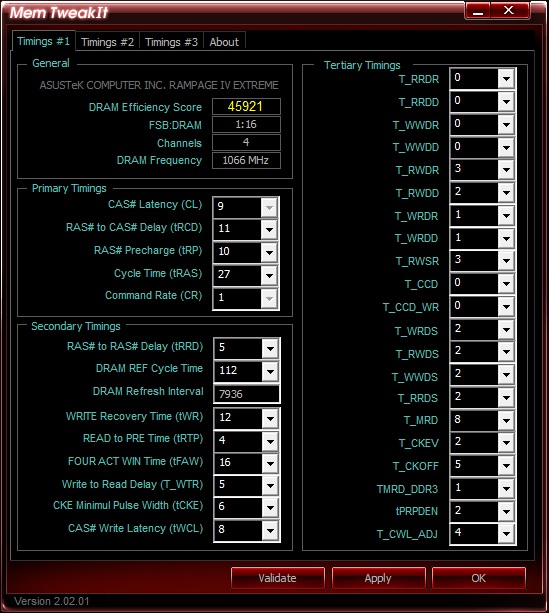Switch to the Timings #3 tab
This screenshot has width=549, height=613.
tap(171, 42)
